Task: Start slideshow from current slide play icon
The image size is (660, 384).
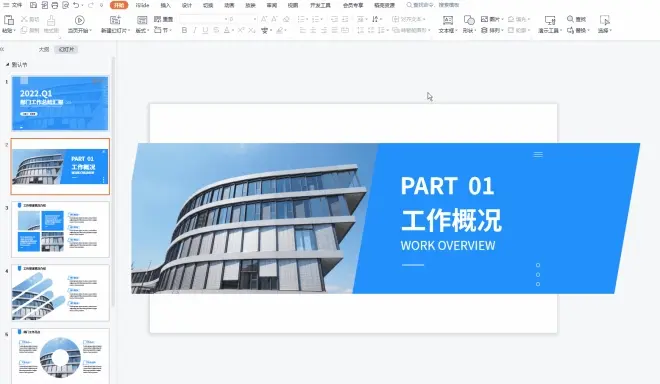Action: pyautogui.click(x=80, y=20)
